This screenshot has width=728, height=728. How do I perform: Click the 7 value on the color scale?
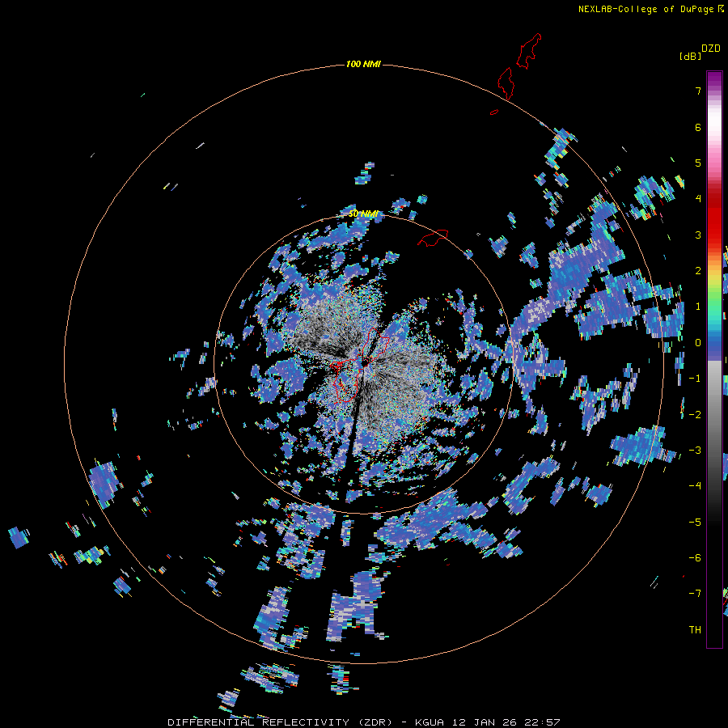pos(698,91)
